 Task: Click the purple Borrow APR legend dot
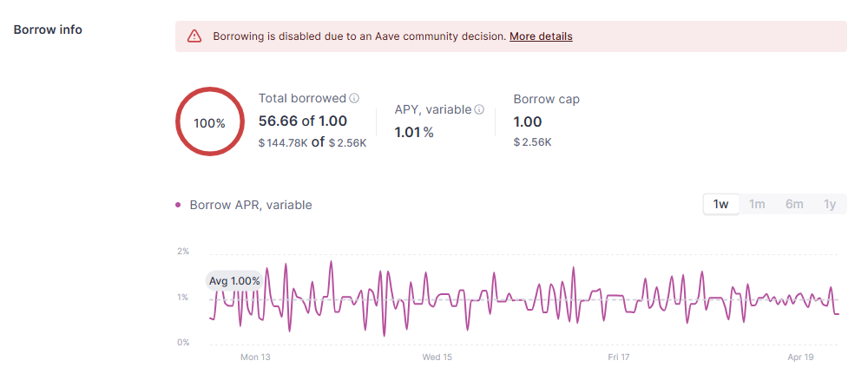point(178,205)
